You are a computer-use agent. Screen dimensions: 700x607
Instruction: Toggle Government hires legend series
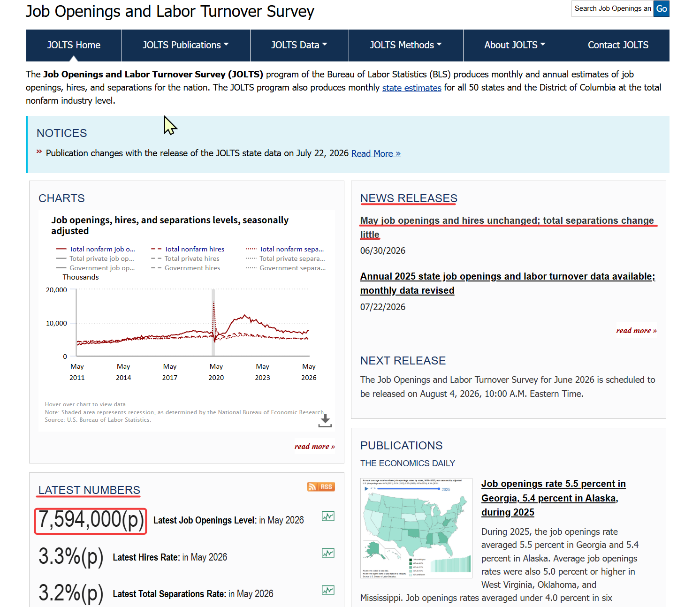coord(186,268)
